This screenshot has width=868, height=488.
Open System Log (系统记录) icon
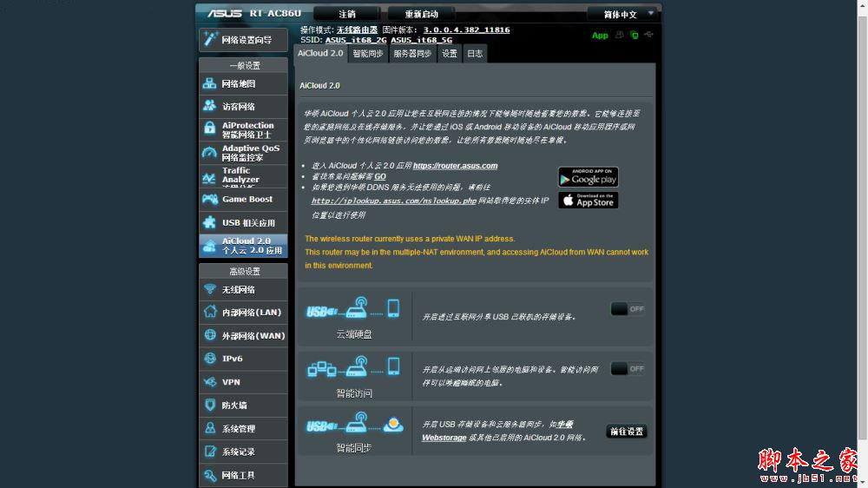point(210,452)
